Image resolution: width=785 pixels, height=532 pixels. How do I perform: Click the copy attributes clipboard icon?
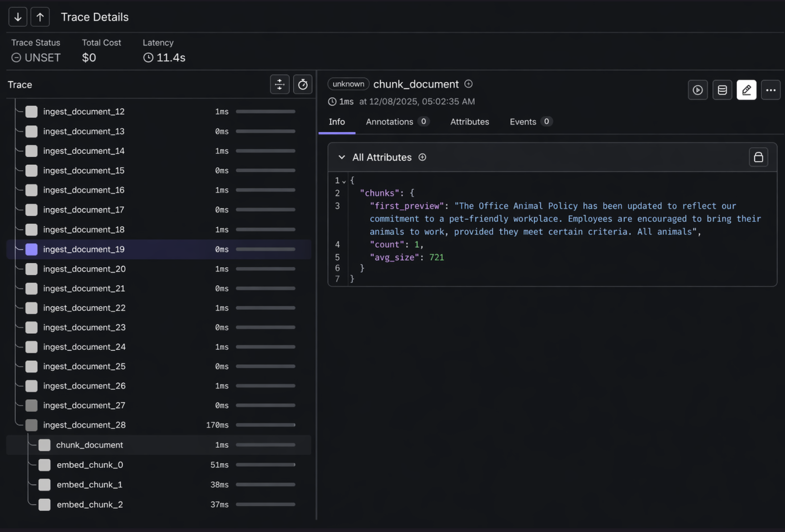tap(758, 157)
